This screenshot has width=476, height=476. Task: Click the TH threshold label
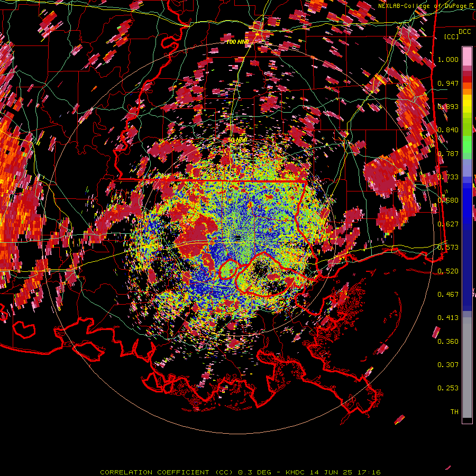pos(454,412)
